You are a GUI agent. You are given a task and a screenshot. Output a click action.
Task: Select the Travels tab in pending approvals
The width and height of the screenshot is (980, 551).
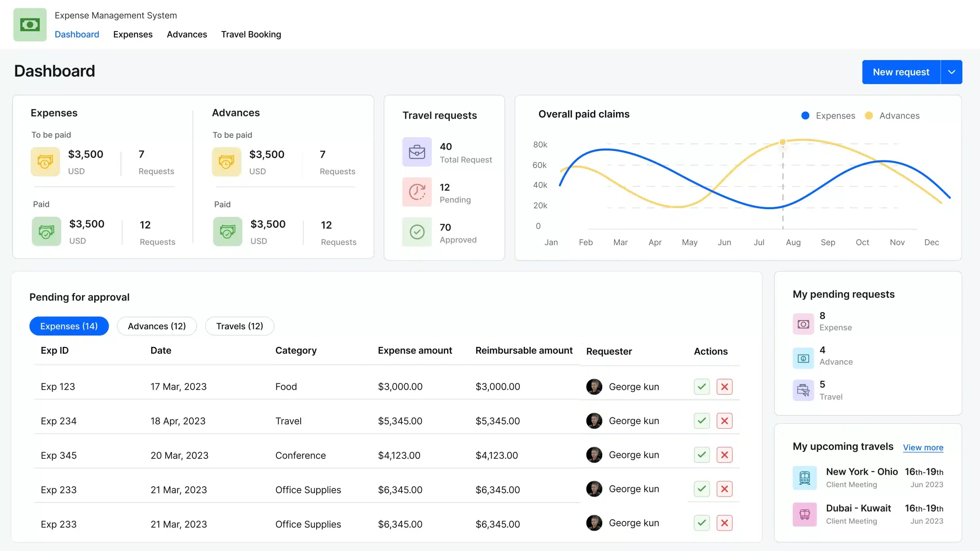point(240,326)
